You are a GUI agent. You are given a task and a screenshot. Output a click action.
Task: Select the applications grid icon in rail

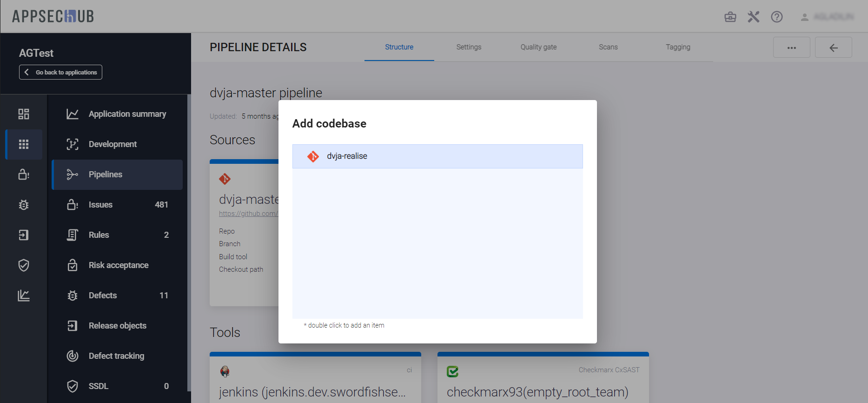click(x=24, y=144)
